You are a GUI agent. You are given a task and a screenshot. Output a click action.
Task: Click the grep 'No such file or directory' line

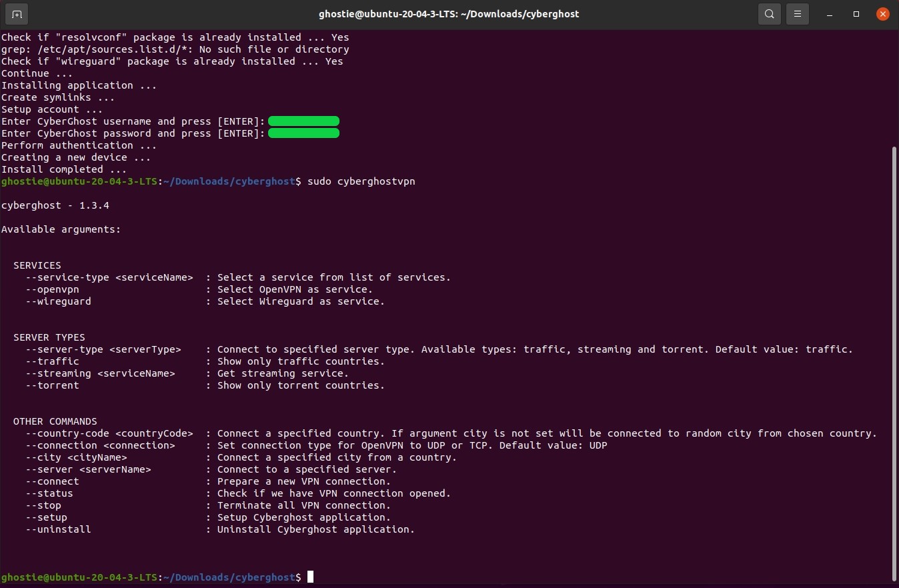tap(175, 49)
